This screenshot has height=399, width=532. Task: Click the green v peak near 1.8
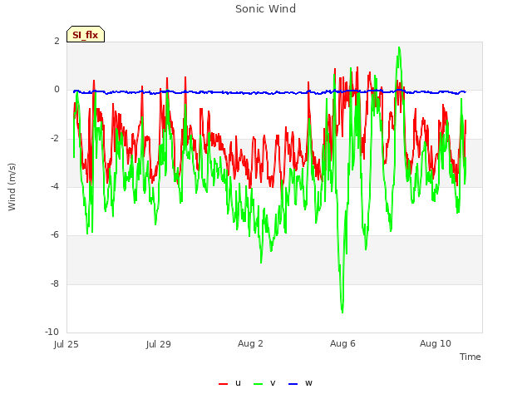click(399, 47)
